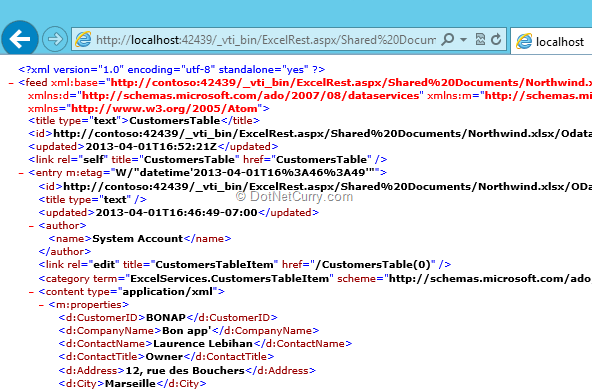Image resolution: width=592 pixels, height=392 pixels.
Task: Collapse the entry m:etag element
Action: pyautogui.click(x=21, y=173)
